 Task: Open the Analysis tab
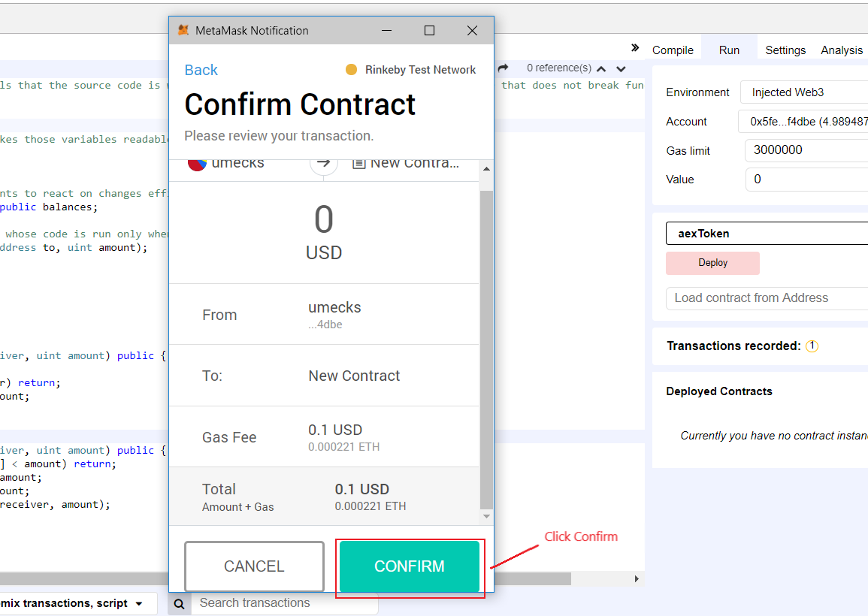click(841, 50)
